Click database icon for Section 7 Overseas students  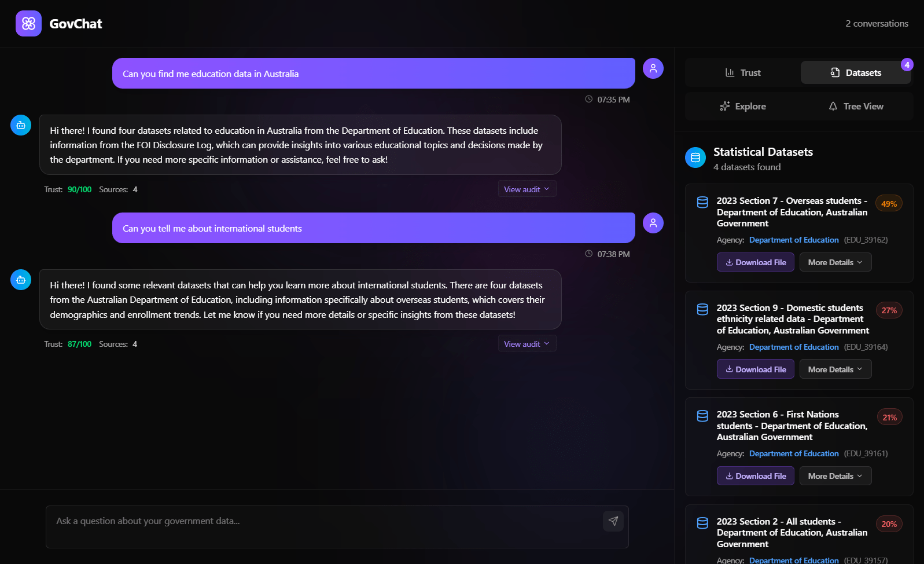[x=702, y=202]
